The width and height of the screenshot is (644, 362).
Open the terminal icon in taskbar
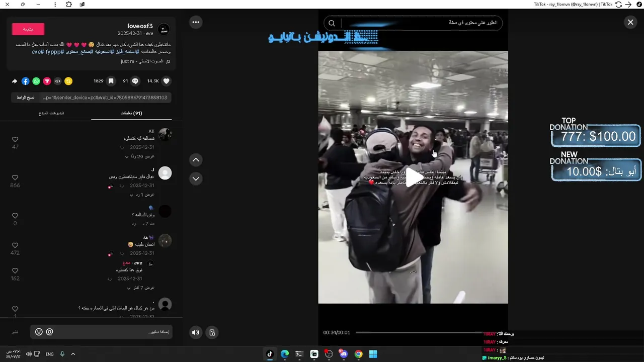pyautogui.click(x=299, y=354)
